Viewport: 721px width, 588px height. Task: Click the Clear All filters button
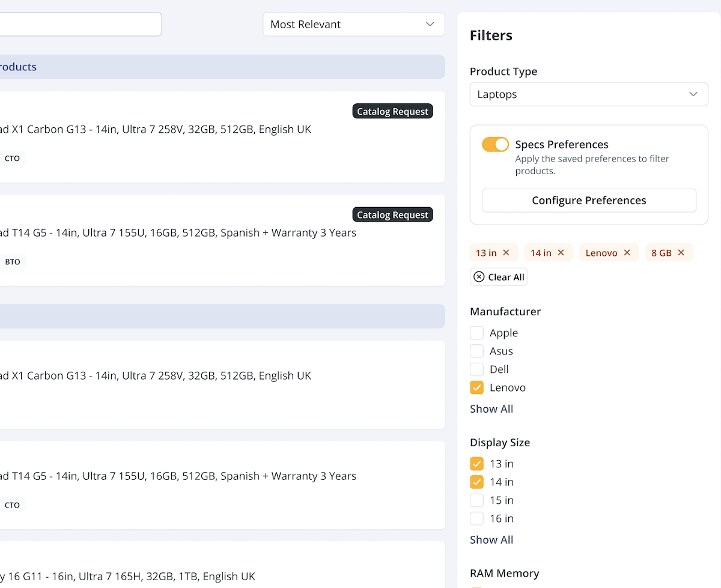coord(499,277)
